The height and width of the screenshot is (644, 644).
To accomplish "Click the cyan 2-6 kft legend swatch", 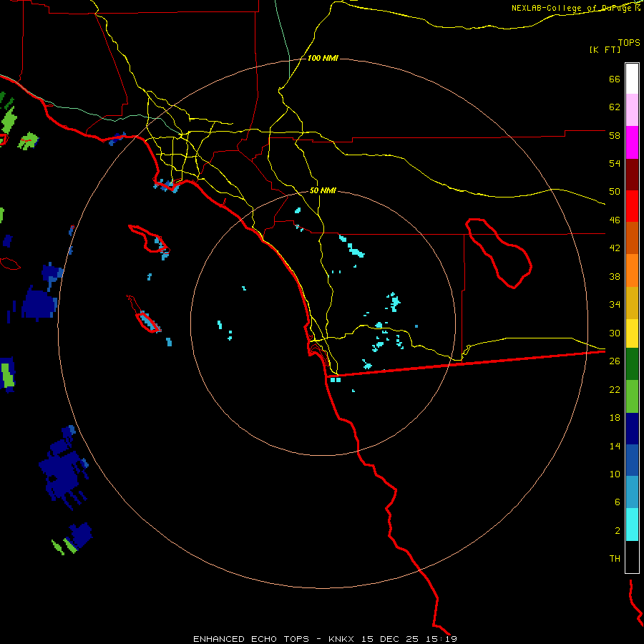I will click(x=632, y=525).
